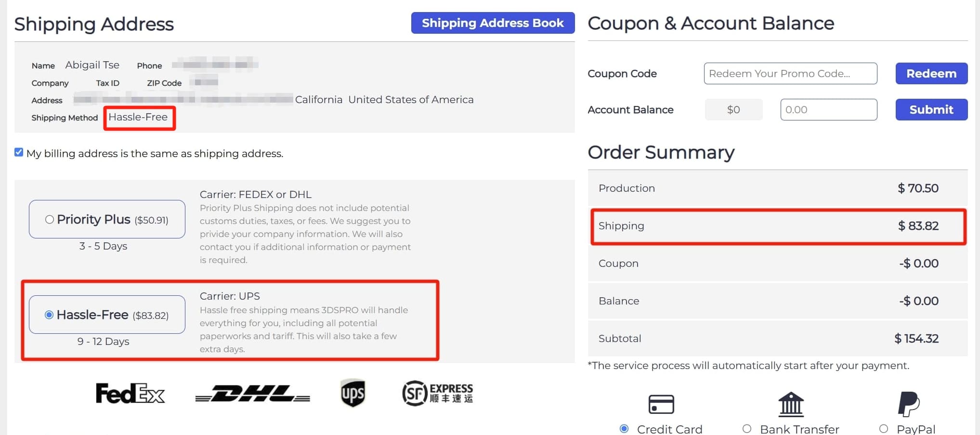This screenshot has height=435, width=980.
Task: Click the account balance amount field
Action: (x=828, y=110)
